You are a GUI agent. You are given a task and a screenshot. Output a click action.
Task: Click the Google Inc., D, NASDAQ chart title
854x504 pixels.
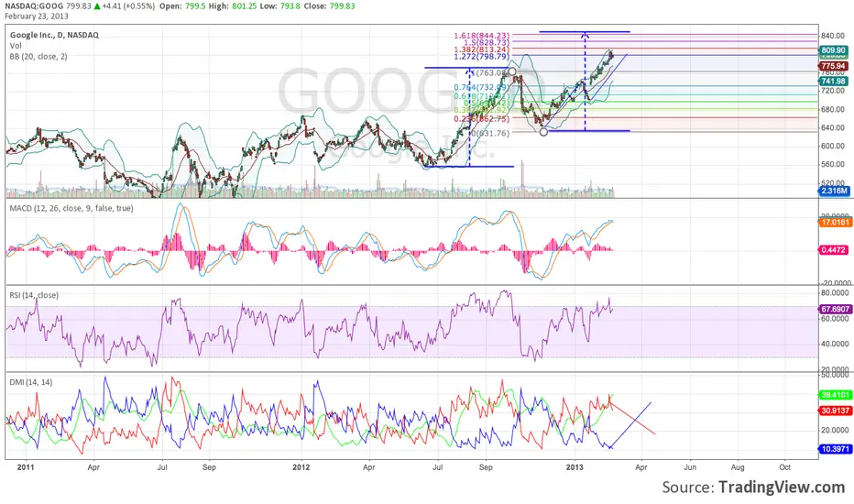tap(54, 35)
